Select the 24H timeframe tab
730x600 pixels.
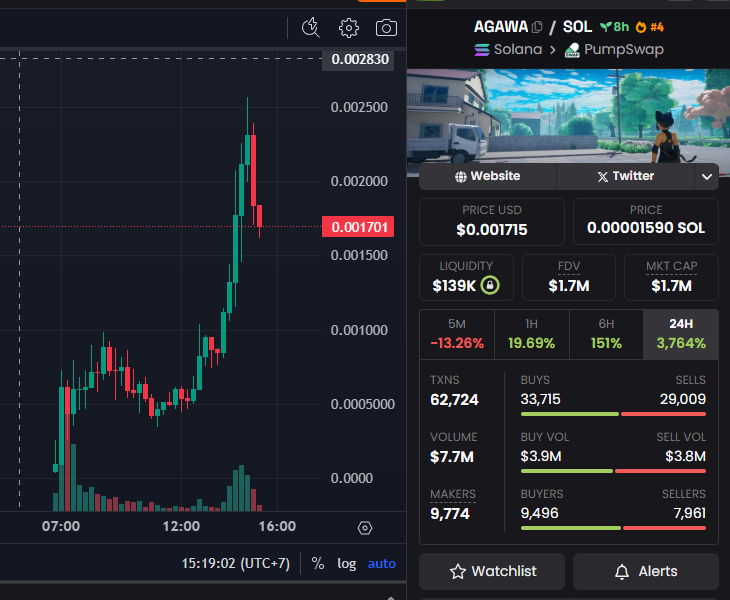tap(681, 334)
